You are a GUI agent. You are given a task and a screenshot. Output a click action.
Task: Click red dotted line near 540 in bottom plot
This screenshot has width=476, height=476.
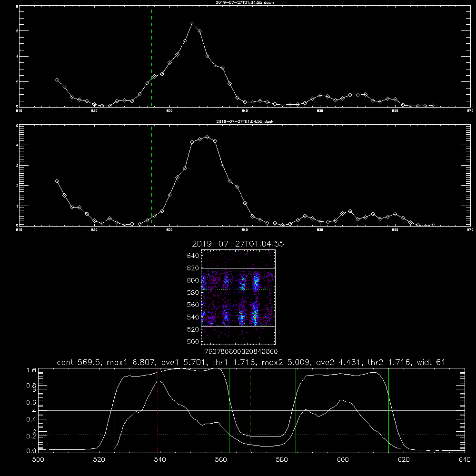pos(157,410)
